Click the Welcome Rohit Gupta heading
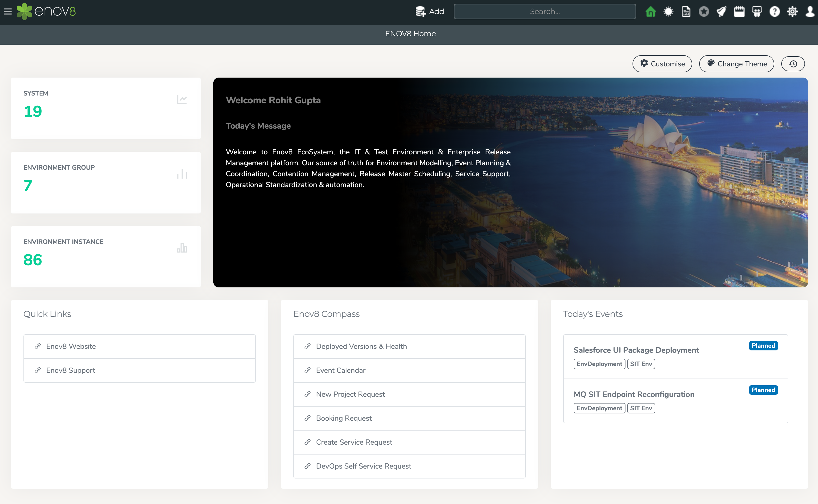 [273, 100]
